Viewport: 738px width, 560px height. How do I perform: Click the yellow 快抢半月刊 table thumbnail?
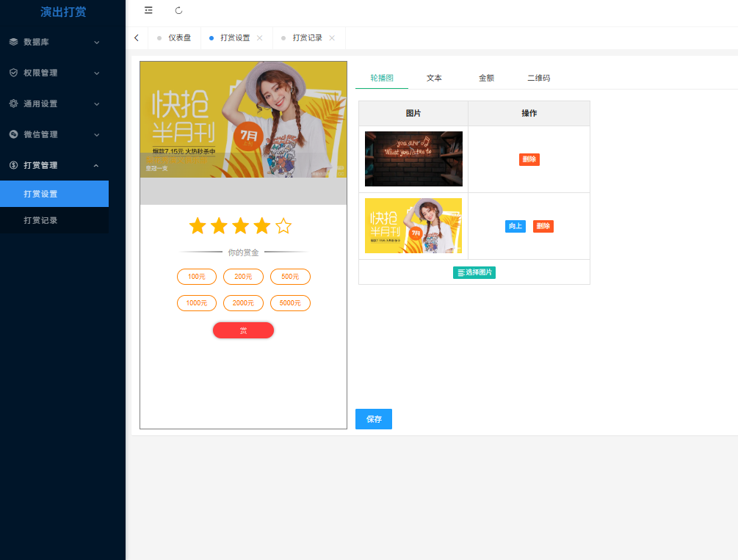point(413,225)
